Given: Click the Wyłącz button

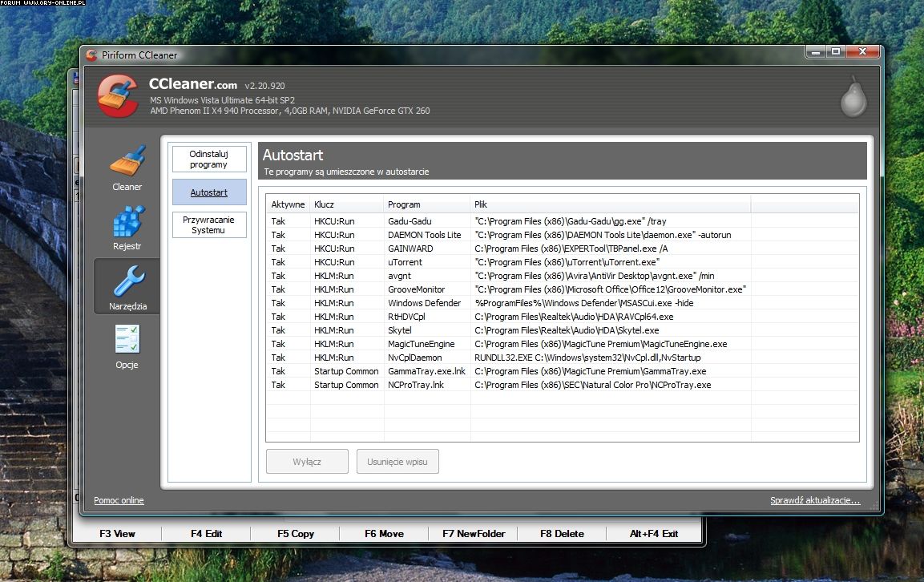Looking at the screenshot, I should tap(307, 462).
